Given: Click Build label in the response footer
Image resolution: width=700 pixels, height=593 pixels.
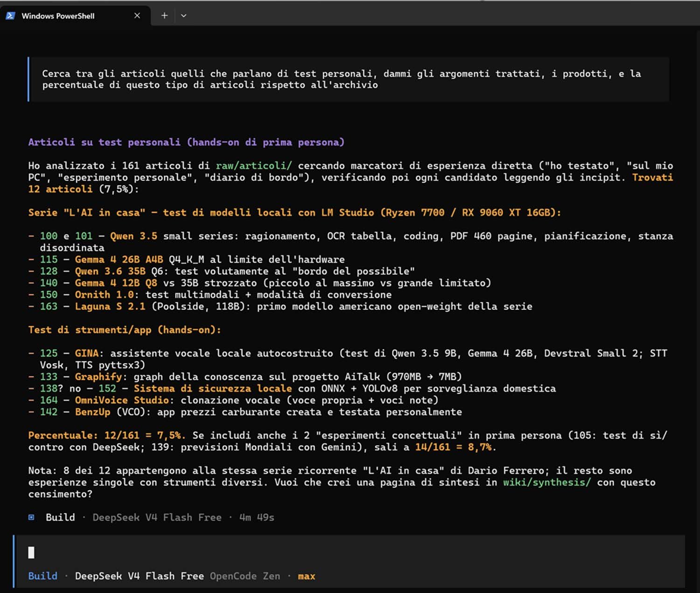Looking at the screenshot, I should coord(60,517).
